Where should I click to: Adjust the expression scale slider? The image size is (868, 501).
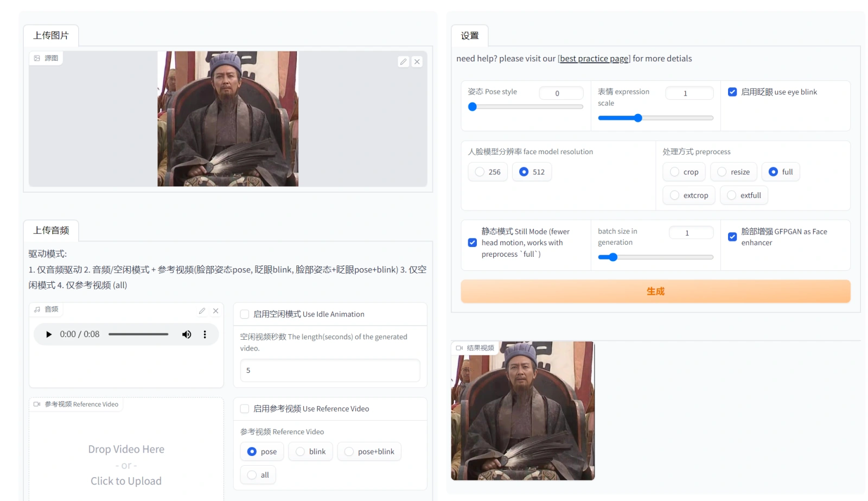click(655, 118)
